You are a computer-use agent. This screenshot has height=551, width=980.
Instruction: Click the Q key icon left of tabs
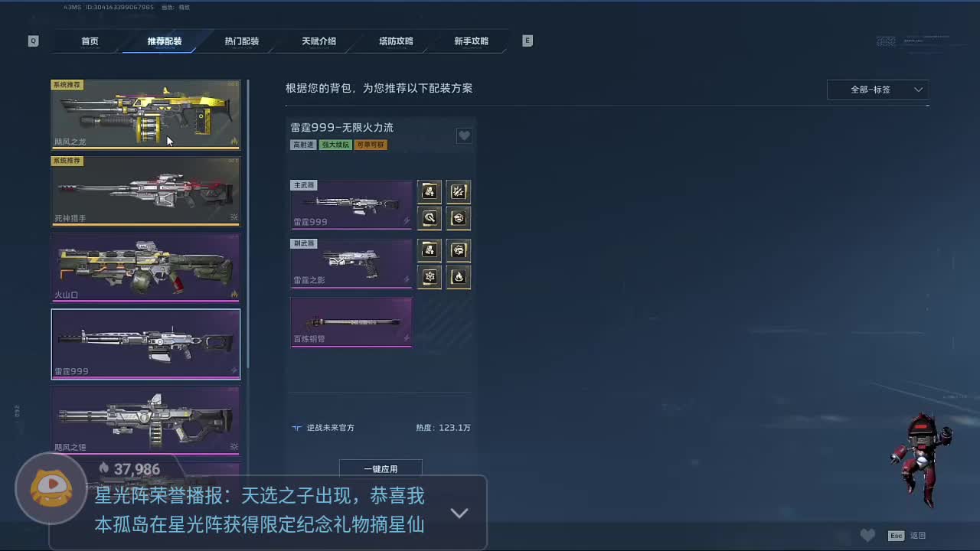point(33,41)
